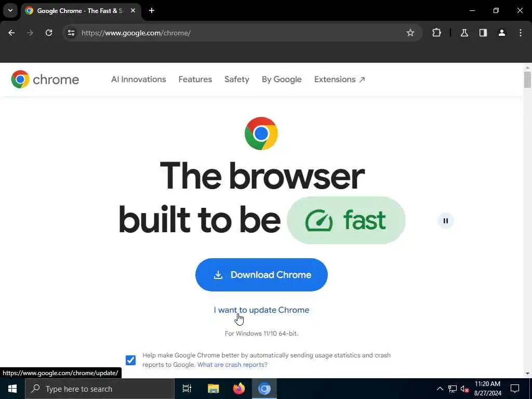Viewport: 532px width, 399px height.
Task: Select the Google Chrome tab title
Action: click(80, 11)
